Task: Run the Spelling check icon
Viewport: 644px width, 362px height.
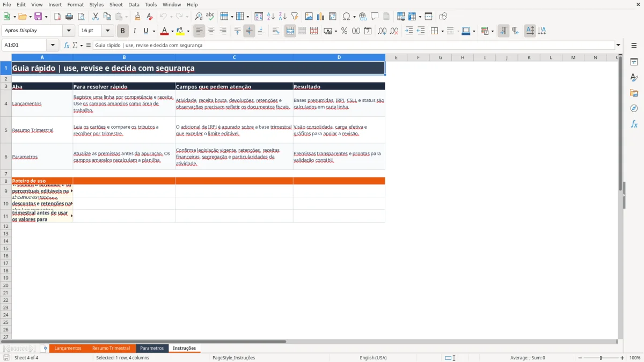Action: [x=210, y=17]
